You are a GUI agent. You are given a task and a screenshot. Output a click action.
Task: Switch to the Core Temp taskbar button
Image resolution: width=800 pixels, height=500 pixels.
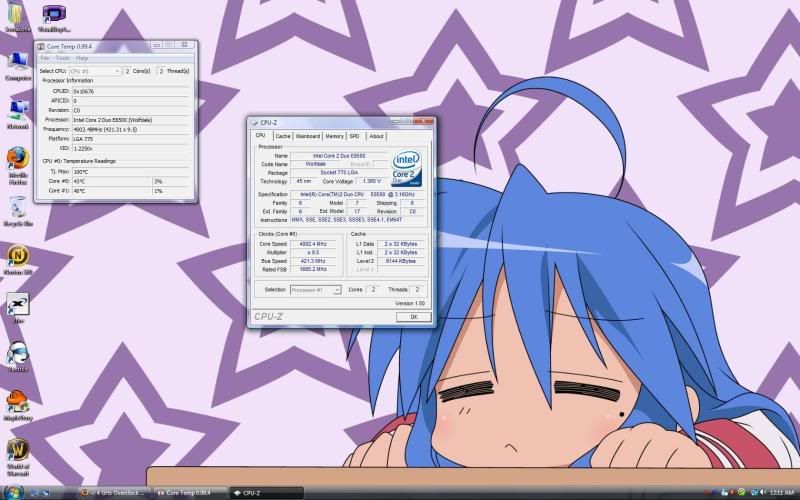tap(190, 493)
